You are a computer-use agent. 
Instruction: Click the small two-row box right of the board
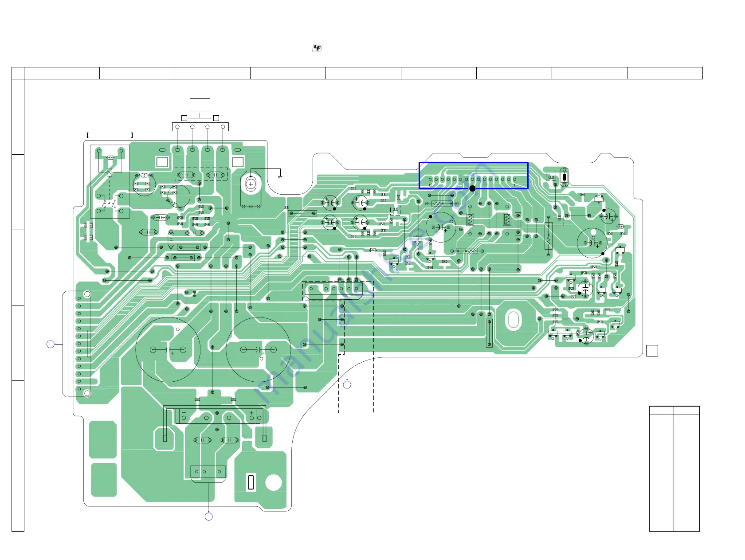pos(652,351)
